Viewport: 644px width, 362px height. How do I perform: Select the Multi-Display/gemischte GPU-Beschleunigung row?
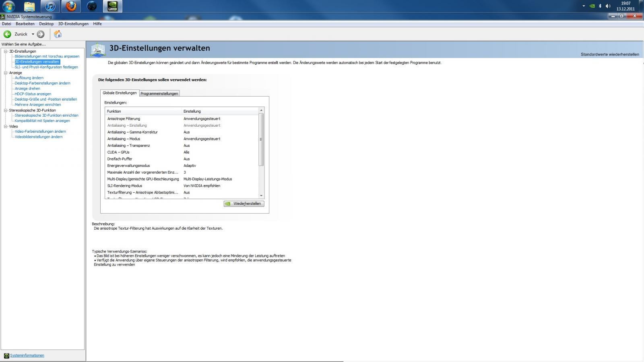(x=182, y=179)
